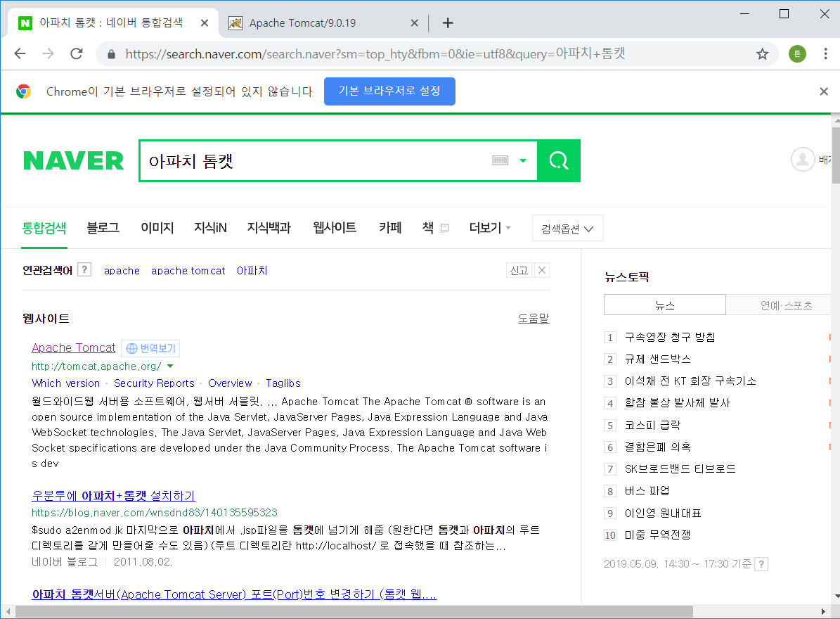Click the Naver green search magnifier button

[559, 161]
